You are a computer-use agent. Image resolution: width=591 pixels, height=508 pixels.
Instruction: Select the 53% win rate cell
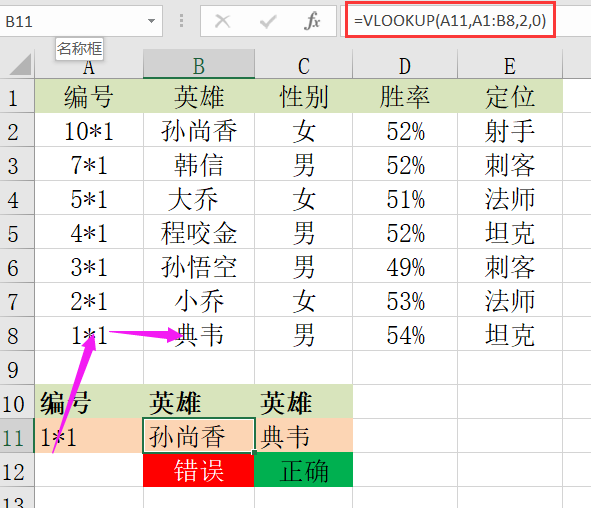tap(405, 301)
